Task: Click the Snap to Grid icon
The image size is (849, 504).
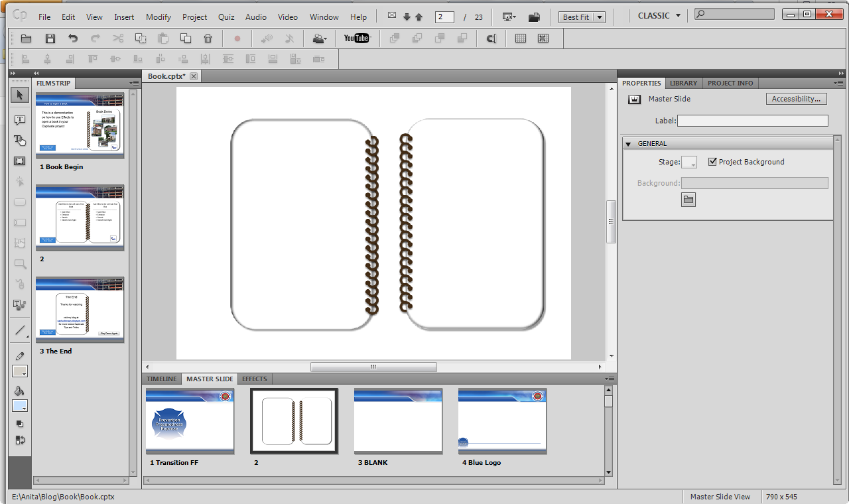Action: 543,38
